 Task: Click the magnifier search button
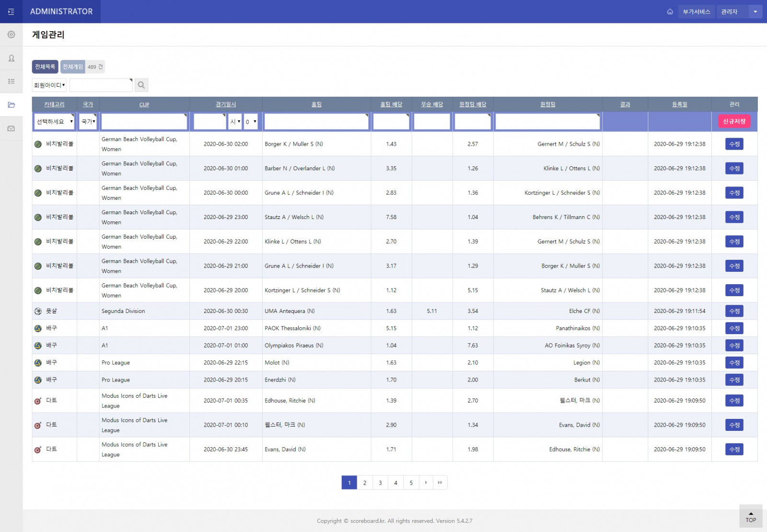pos(141,85)
